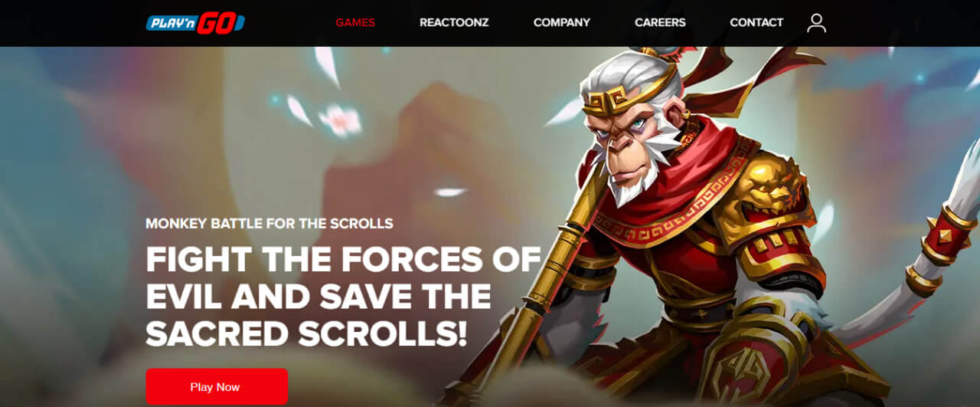Navigate to the CAREERS page
The image size is (980, 407).
point(660,23)
